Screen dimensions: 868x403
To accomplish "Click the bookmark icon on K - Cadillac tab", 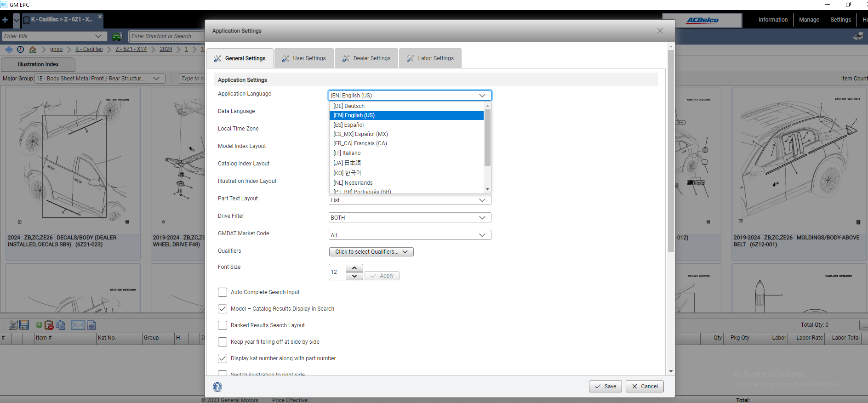I will pyautogui.click(x=26, y=20).
